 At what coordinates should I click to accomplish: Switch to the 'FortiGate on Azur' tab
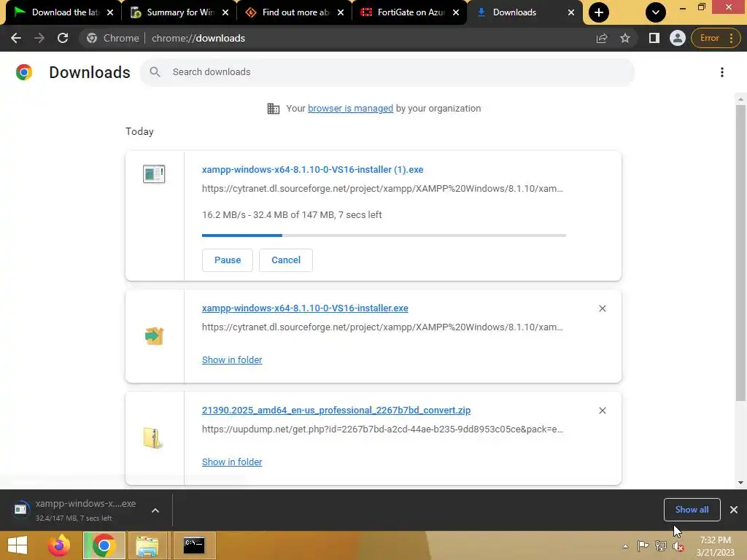409,12
